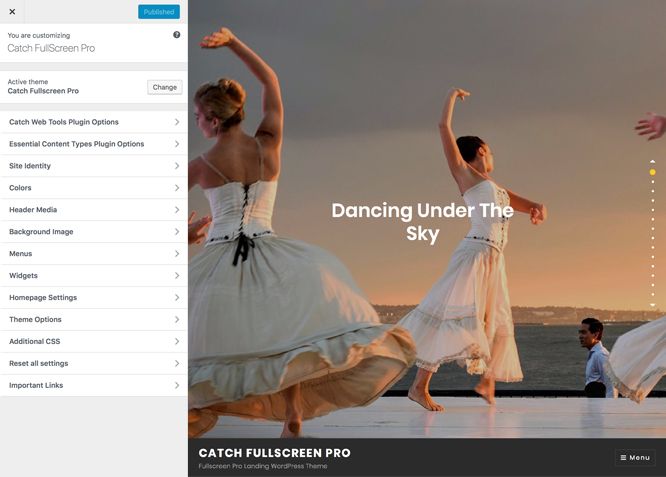
Task: Expand the Theme Options panel
Action: click(93, 320)
